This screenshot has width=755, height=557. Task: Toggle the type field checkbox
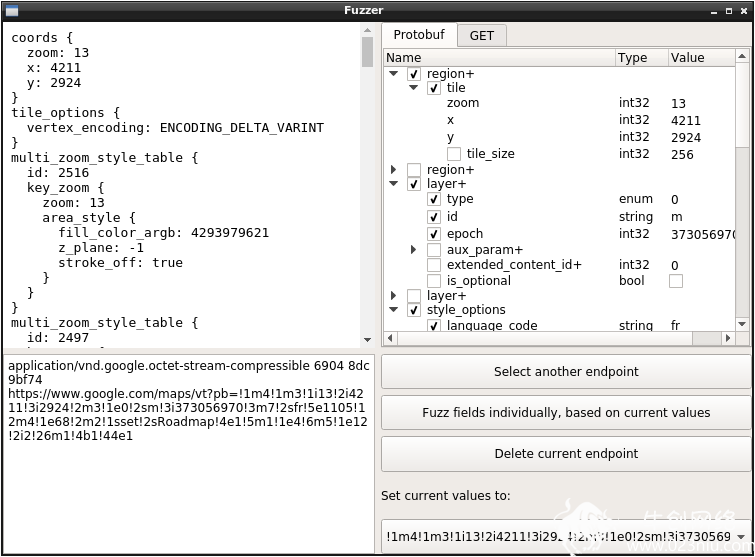click(433, 199)
